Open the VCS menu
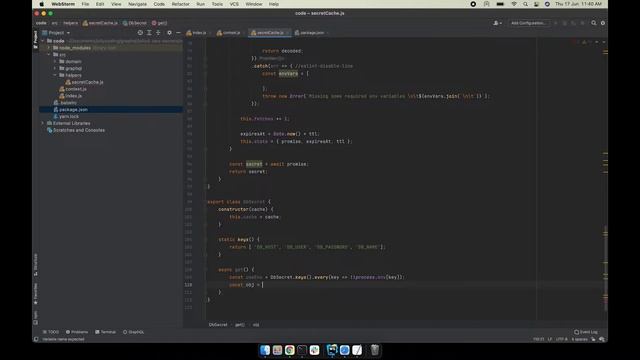This screenshot has width=640, height=360. (234, 4)
